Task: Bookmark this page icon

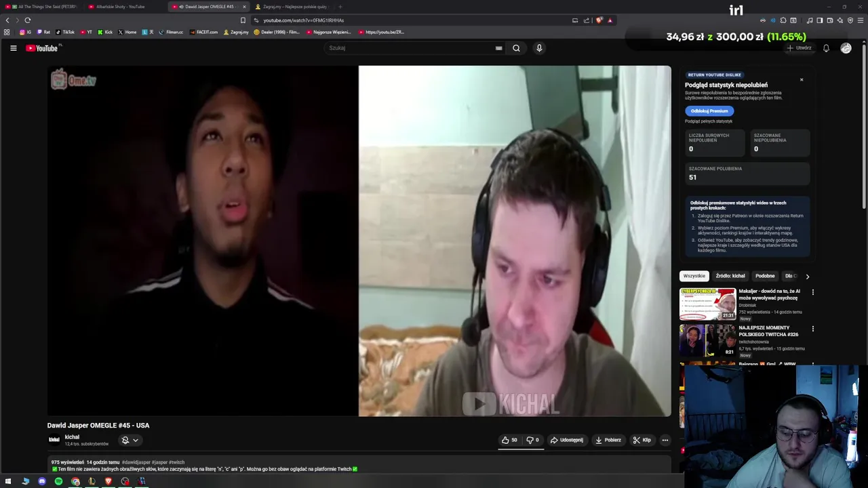Action: coord(243,20)
